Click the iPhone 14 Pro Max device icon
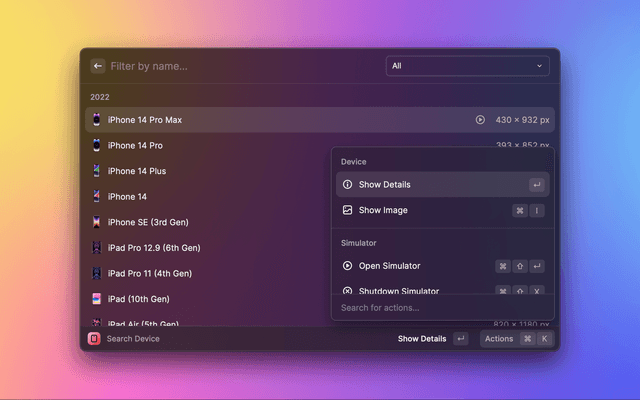 click(96, 120)
